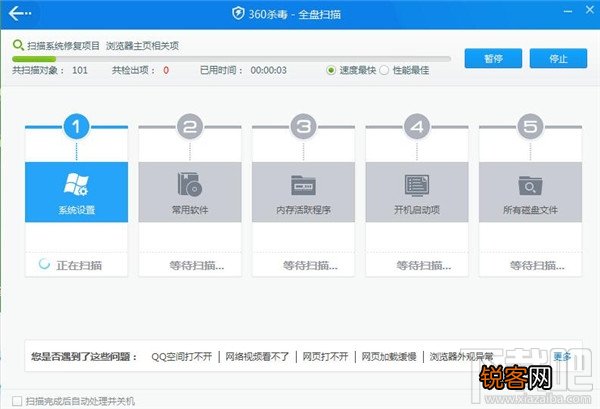Image resolution: width=600 pixels, height=409 pixels.
Task: Minimize the 360杀毒 window
Action: (568, 11)
